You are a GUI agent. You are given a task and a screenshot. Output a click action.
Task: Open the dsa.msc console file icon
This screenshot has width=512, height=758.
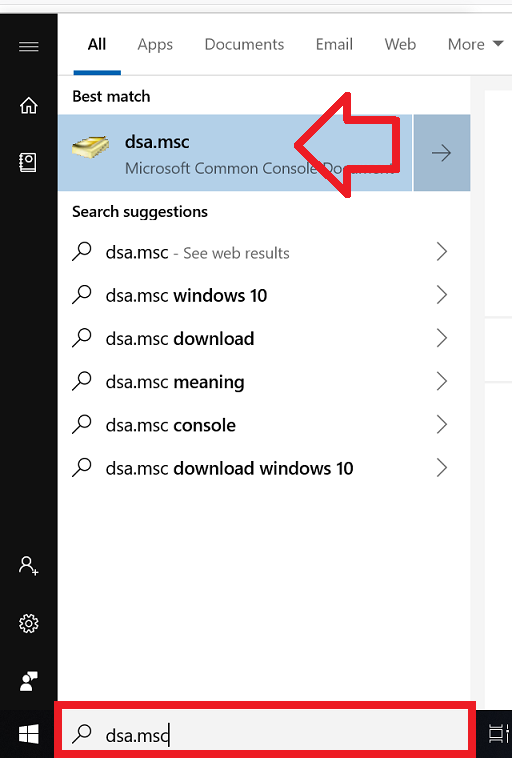coord(90,147)
